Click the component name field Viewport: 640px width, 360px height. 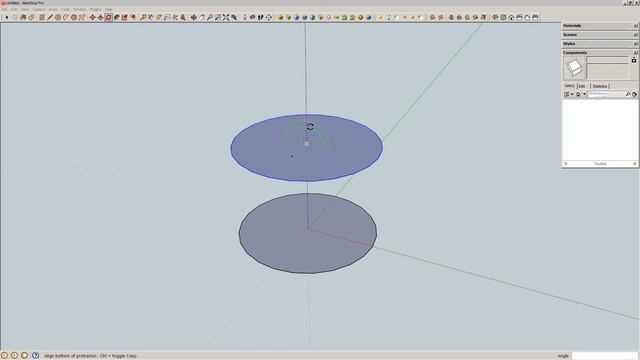[607, 60]
